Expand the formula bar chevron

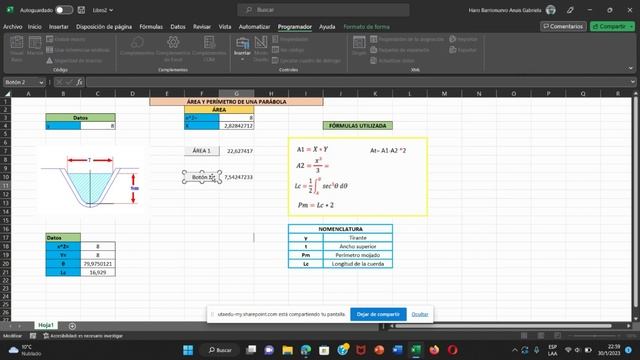tap(632, 82)
